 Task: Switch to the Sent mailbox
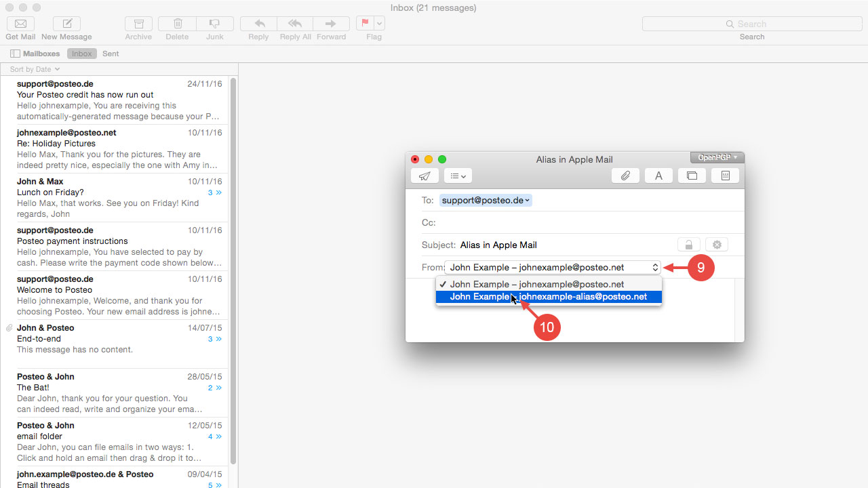click(x=111, y=54)
